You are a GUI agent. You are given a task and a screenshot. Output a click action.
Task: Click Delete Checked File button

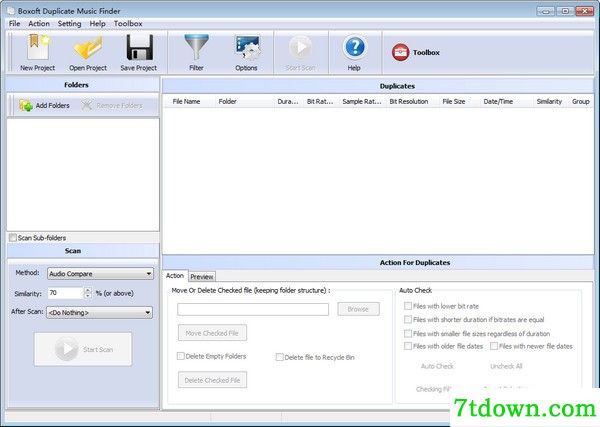pyautogui.click(x=212, y=380)
